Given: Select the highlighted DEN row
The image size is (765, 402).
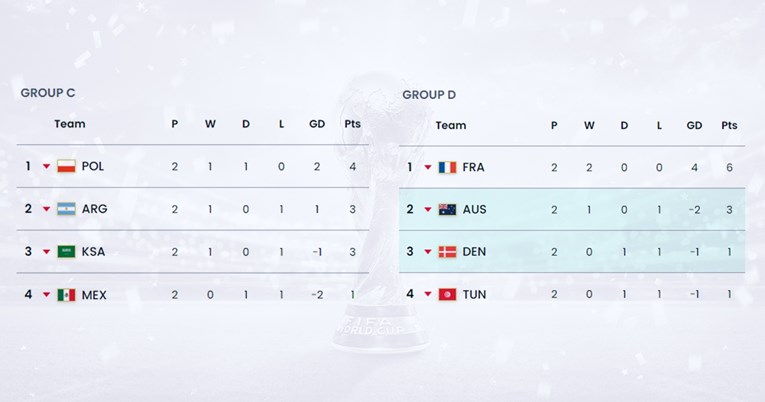Looking at the screenshot, I should tap(572, 252).
